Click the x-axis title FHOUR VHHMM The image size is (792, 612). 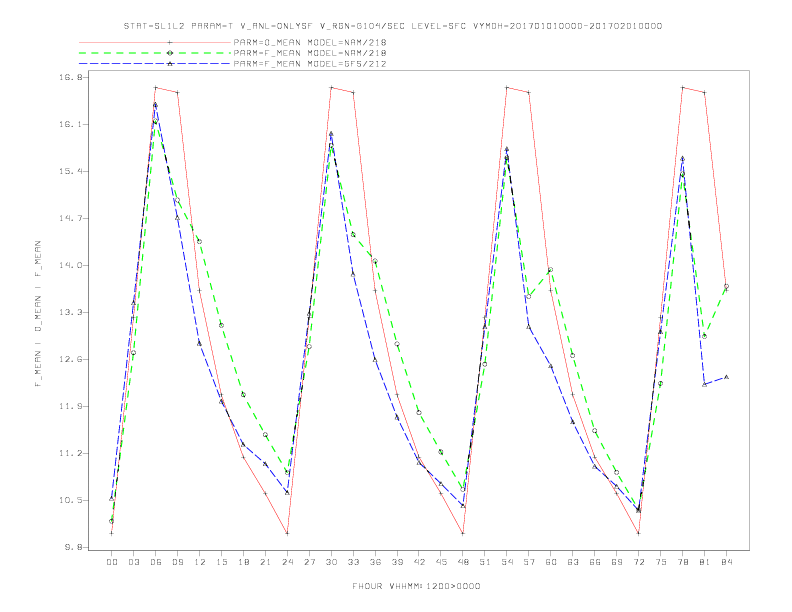(x=416, y=586)
